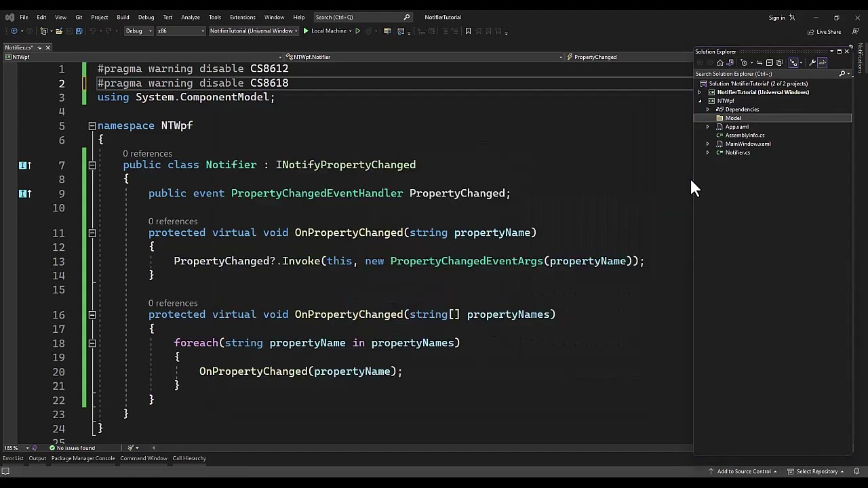Open the File menu
This screenshot has width=868, height=488.
pyautogui.click(x=24, y=17)
